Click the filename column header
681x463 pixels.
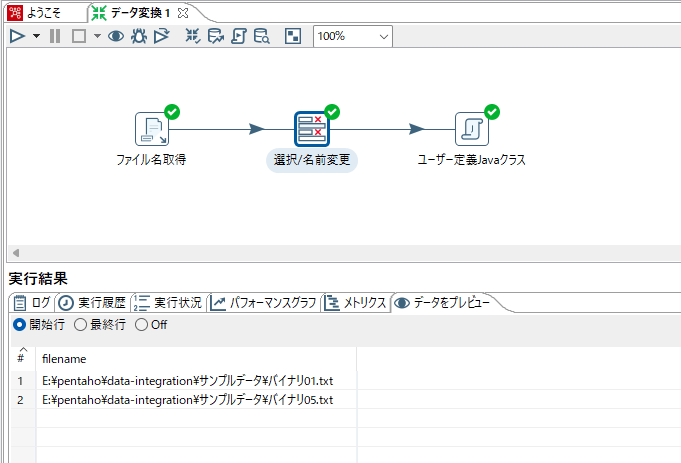[64, 357]
